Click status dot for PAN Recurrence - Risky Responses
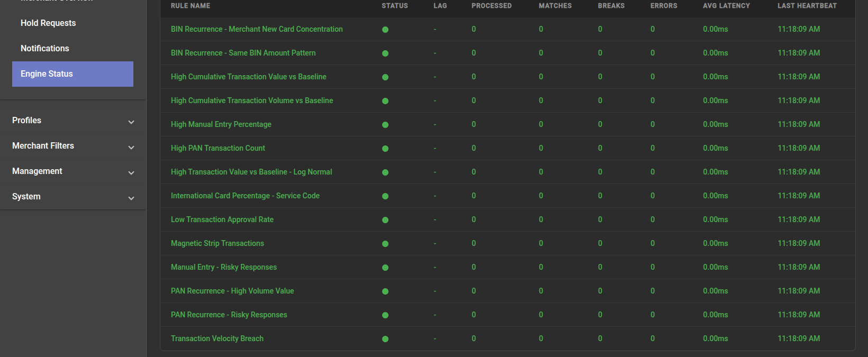Screen dimensions: 868x357 [385, 315]
